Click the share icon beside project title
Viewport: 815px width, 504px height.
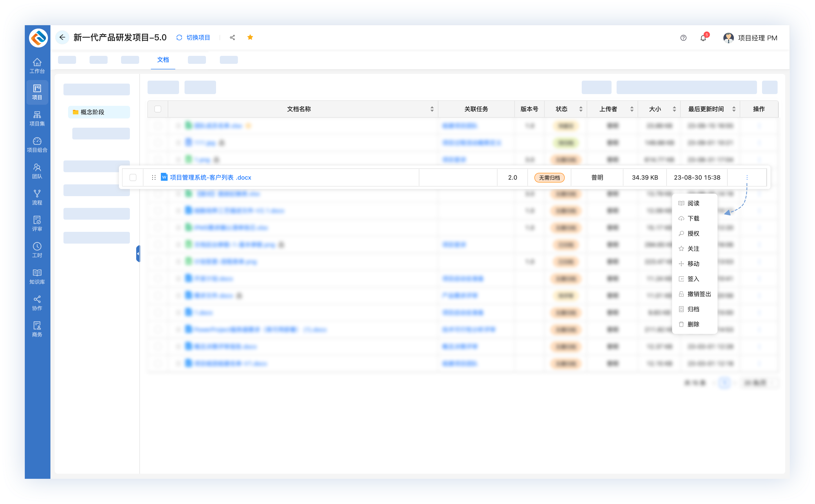[x=232, y=38]
